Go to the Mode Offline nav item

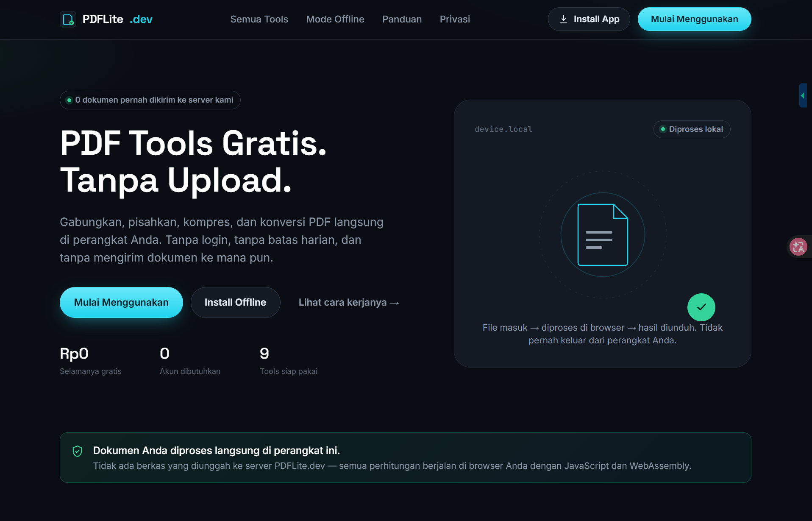pos(335,19)
